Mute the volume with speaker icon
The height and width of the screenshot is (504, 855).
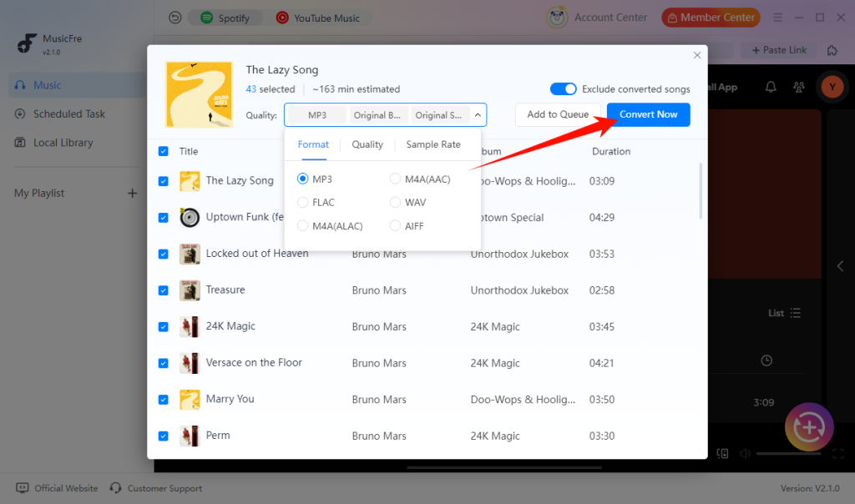pos(745,453)
